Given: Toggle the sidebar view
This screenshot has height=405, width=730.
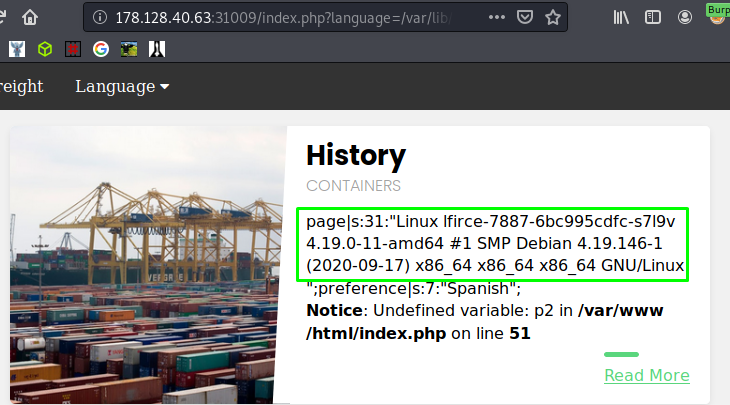Looking at the screenshot, I should [x=653, y=17].
